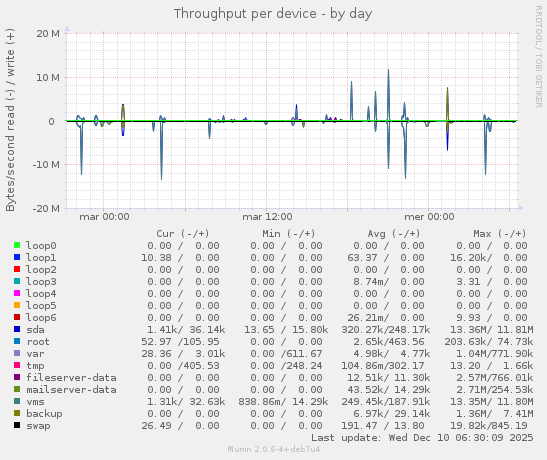The height and width of the screenshot is (460, 547).
Task: Click the loop5 orange legend swatch
Action: coord(17,305)
